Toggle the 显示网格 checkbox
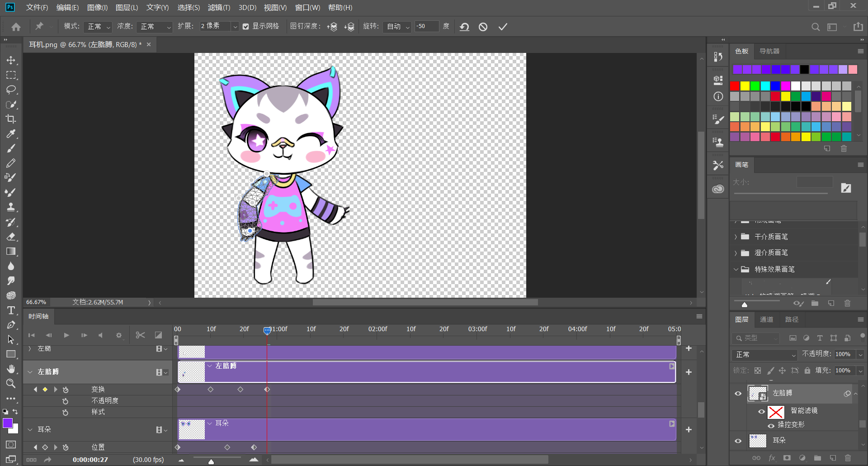Viewport: 868px width, 466px height. click(245, 27)
